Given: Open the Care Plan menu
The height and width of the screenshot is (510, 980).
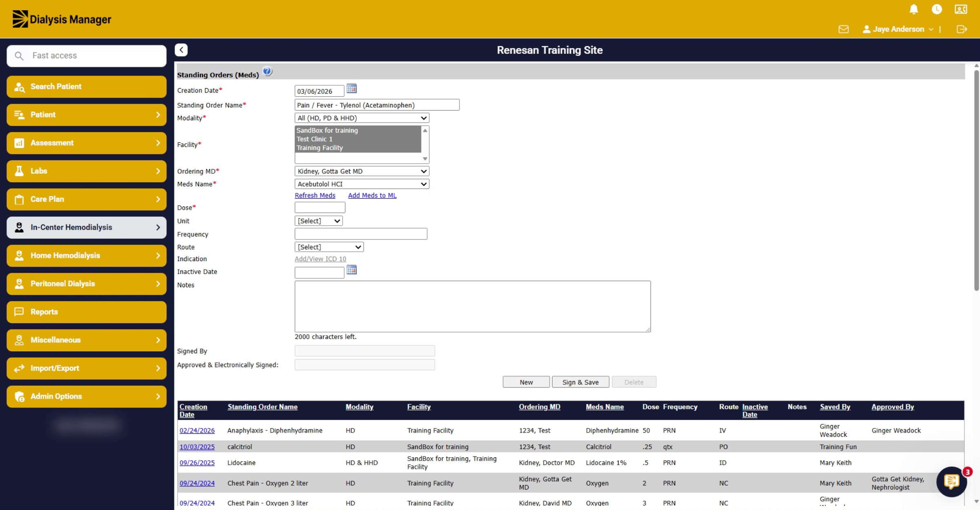Looking at the screenshot, I should [x=87, y=199].
